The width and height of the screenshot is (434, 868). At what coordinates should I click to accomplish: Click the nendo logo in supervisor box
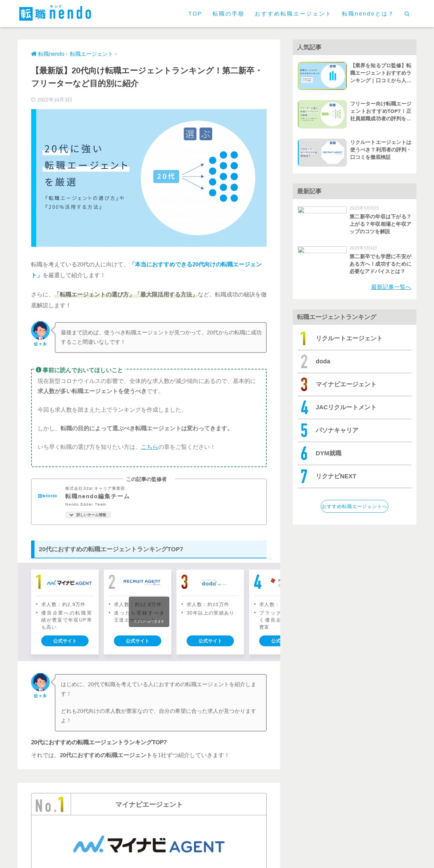click(47, 496)
